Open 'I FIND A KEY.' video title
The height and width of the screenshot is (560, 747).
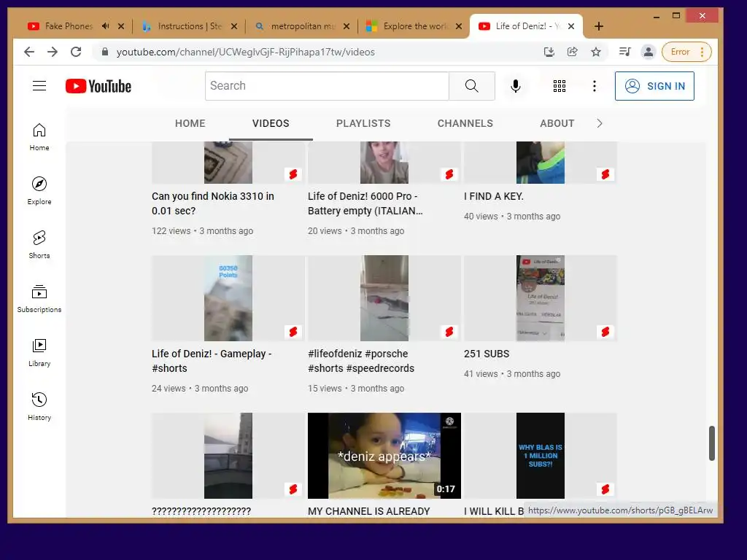point(494,196)
